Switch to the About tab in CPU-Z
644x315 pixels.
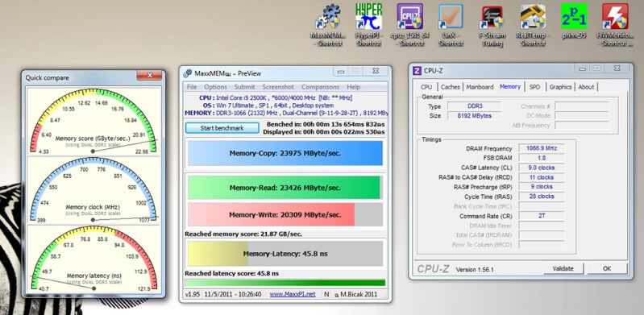(x=586, y=87)
